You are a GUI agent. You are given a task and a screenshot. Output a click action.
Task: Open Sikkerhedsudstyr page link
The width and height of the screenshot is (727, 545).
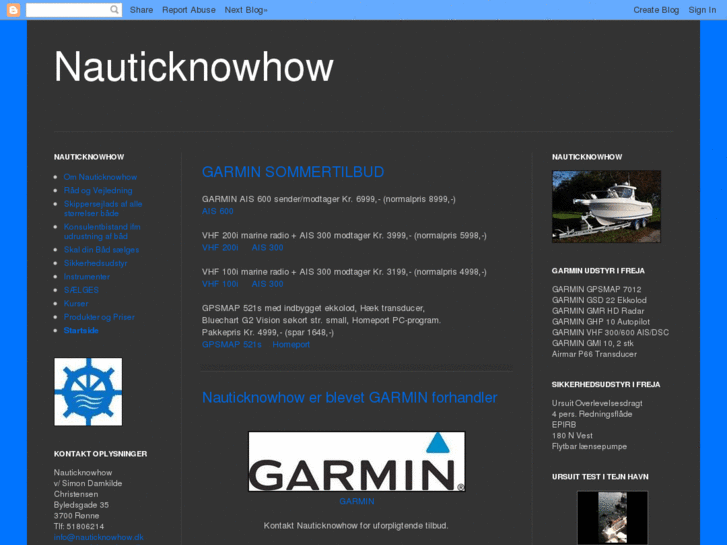95,263
